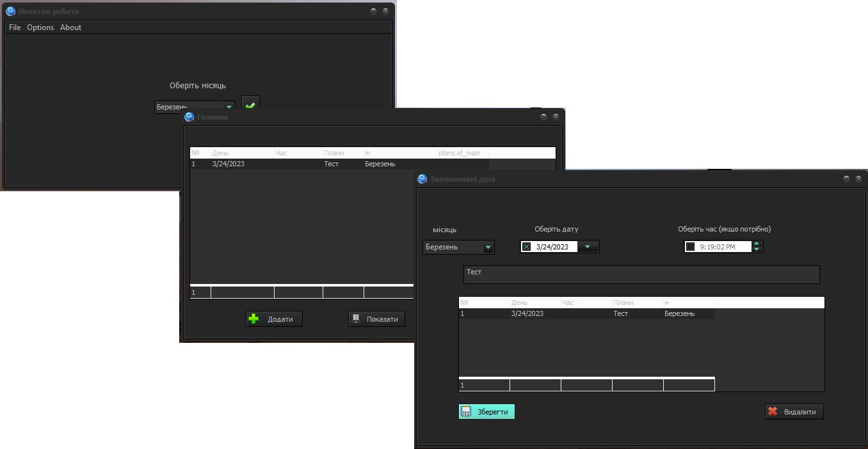Click the app icon in Головна title bar
868x449 pixels.
click(189, 117)
